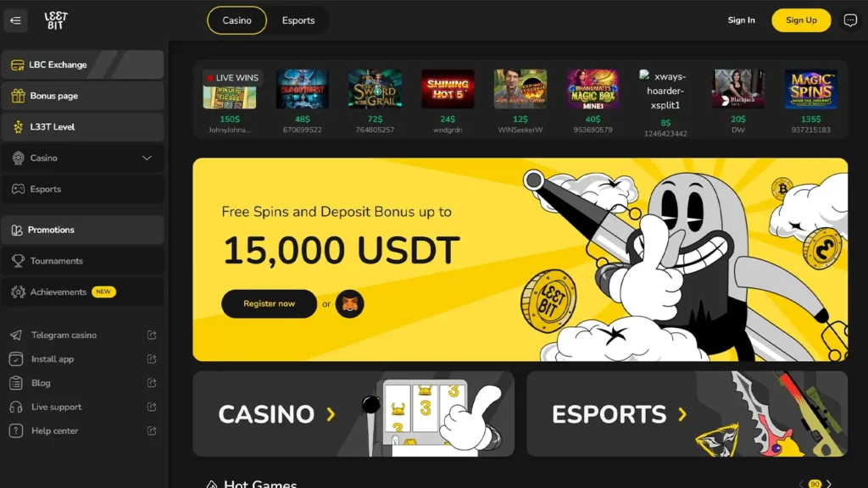The image size is (868, 488).
Task: Open Promotions in the sidebar
Action: tap(82, 230)
